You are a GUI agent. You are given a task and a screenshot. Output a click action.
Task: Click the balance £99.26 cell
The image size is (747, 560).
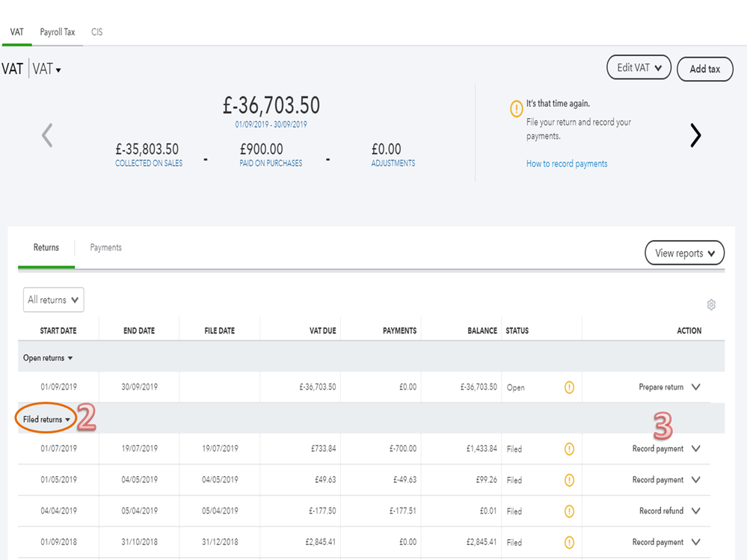[x=486, y=479]
